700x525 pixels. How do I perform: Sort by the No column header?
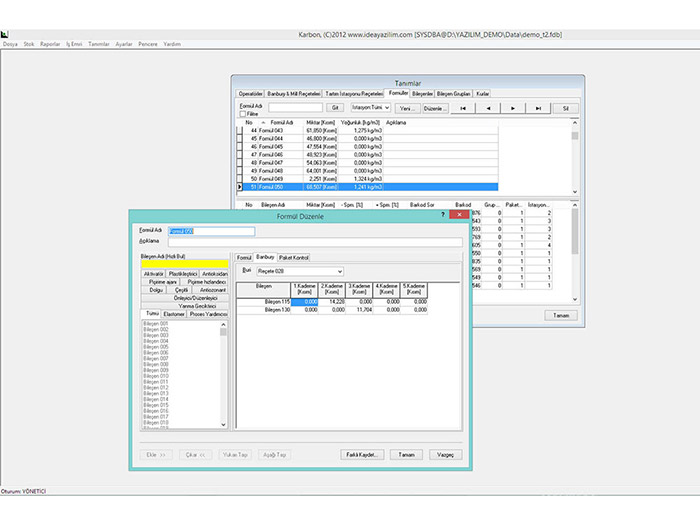[249, 122]
